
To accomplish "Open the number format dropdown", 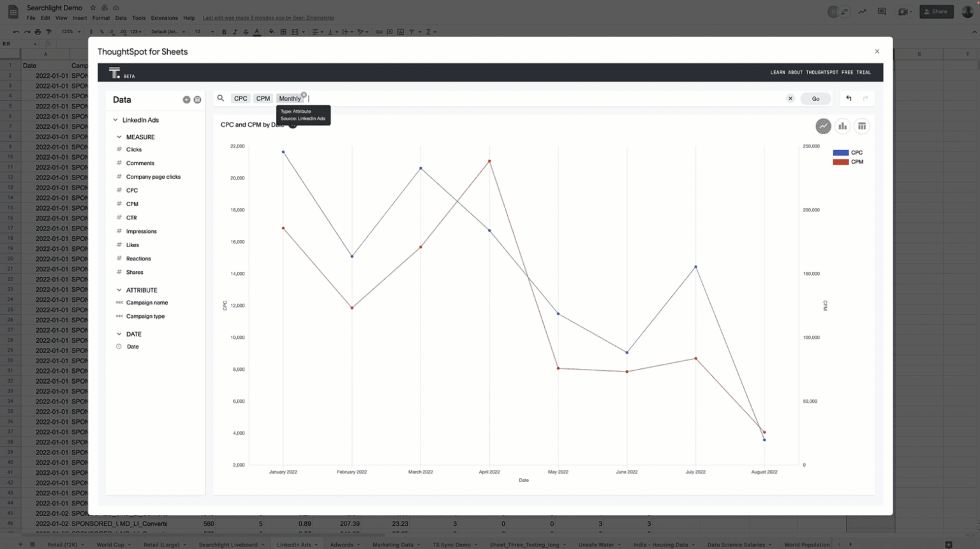I will [x=135, y=31].
